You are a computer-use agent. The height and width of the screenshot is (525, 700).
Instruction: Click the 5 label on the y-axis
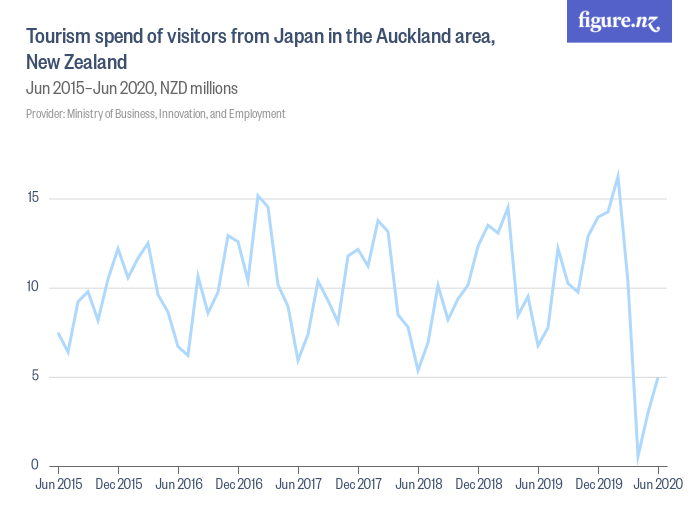click(x=35, y=377)
